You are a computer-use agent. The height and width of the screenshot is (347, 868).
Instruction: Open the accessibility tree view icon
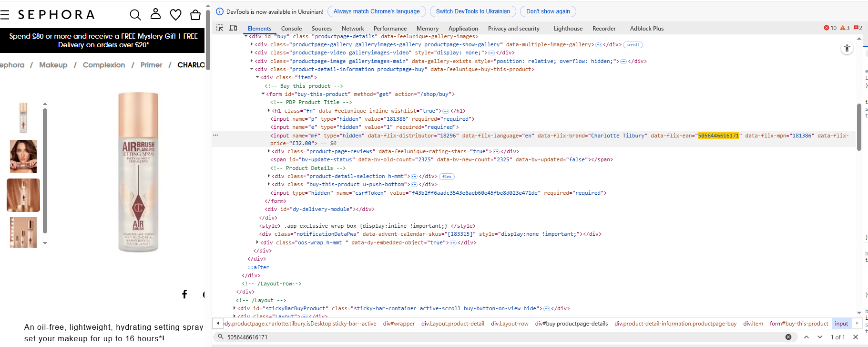(x=847, y=48)
